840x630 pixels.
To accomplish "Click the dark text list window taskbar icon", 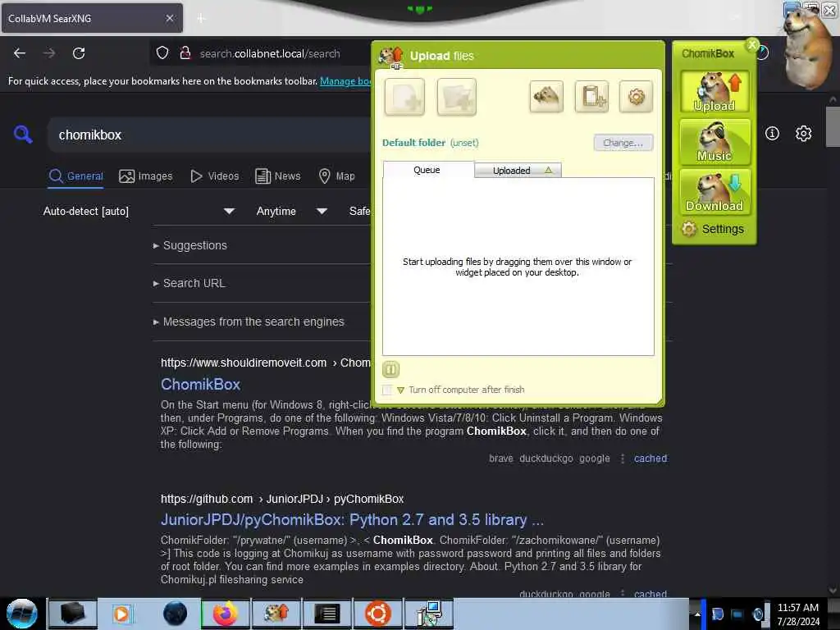I will click(326, 614).
